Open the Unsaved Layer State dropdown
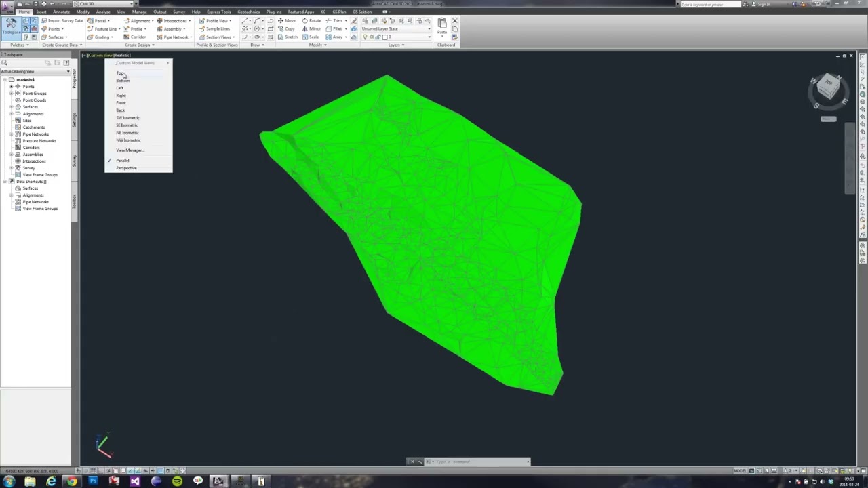The width and height of the screenshot is (868, 488). 395,29
